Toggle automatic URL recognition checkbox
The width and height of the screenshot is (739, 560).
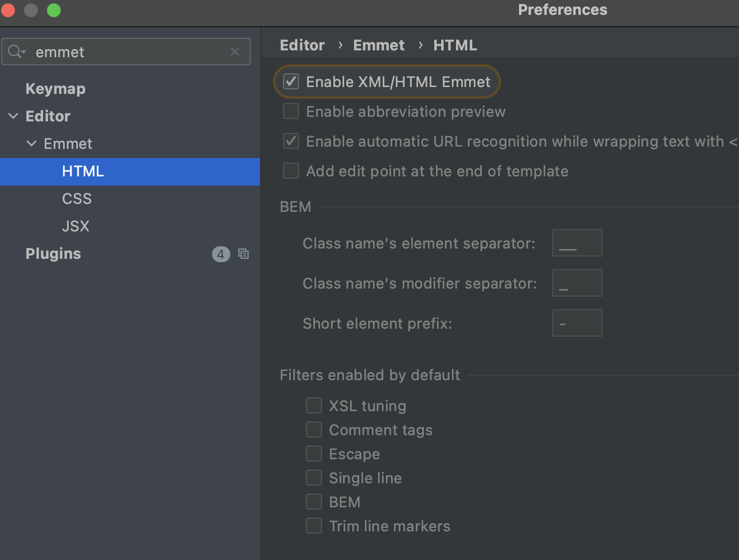point(291,141)
